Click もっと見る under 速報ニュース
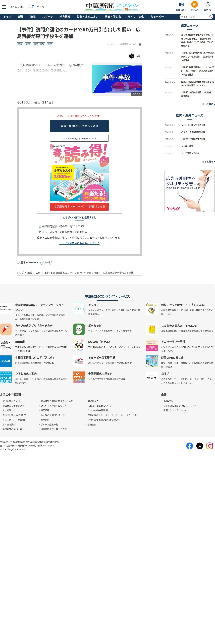The width and height of the screenshot is (215, 644). point(208,104)
